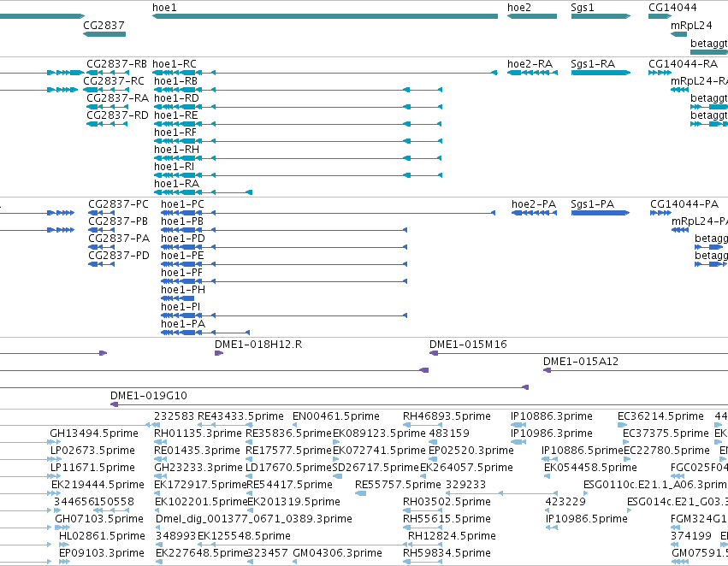Viewport: 728px width, 566px height.
Task: Select transcript hoe1-RI
Action: coord(175,167)
